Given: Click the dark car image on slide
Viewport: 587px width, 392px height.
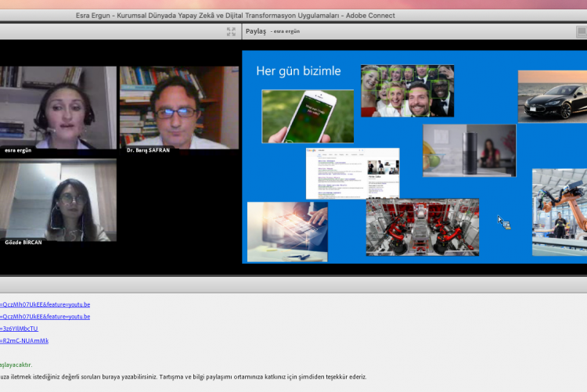Looking at the screenshot, I should tap(553, 96).
